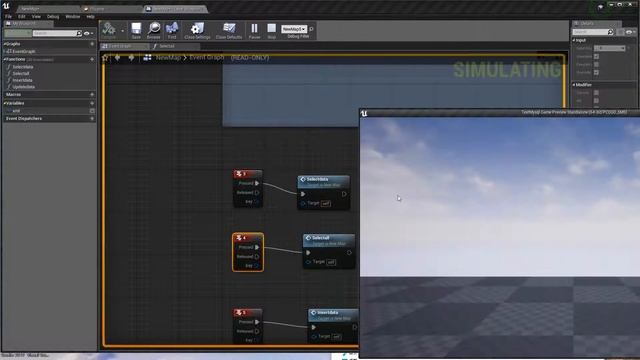
Task: Open the Help menu
Action: (x=91, y=16)
